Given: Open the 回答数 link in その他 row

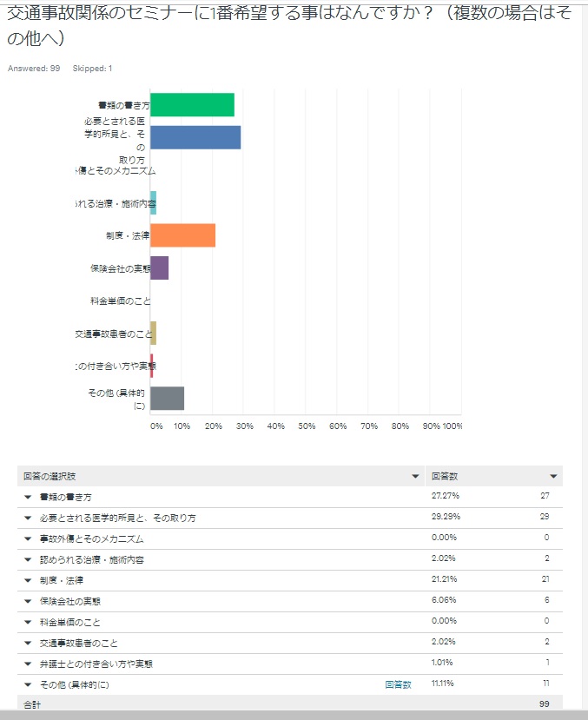Looking at the screenshot, I should [x=398, y=684].
